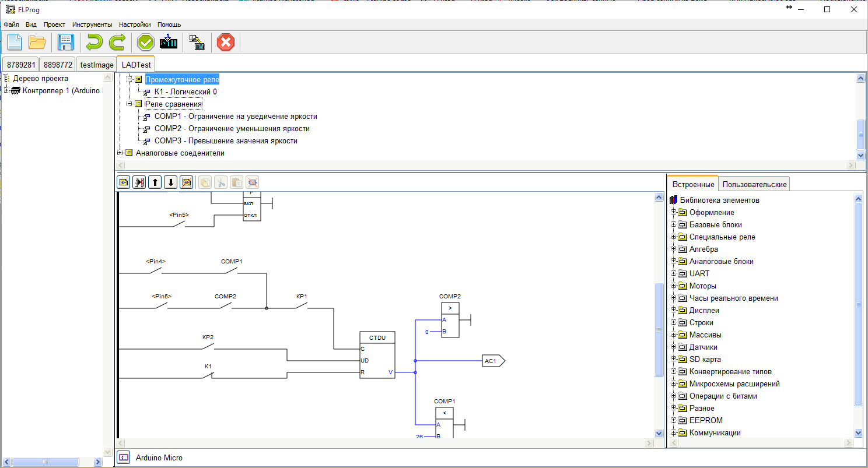Open the Проект menu
Image resolution: width=868 pixels, height=468 pixels.
pyautogui.click(x=54, y=24)
